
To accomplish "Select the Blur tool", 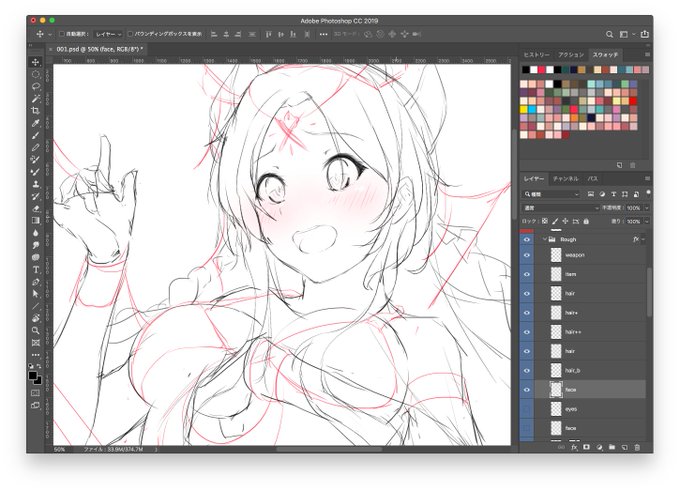I will [x=36, y=232].
